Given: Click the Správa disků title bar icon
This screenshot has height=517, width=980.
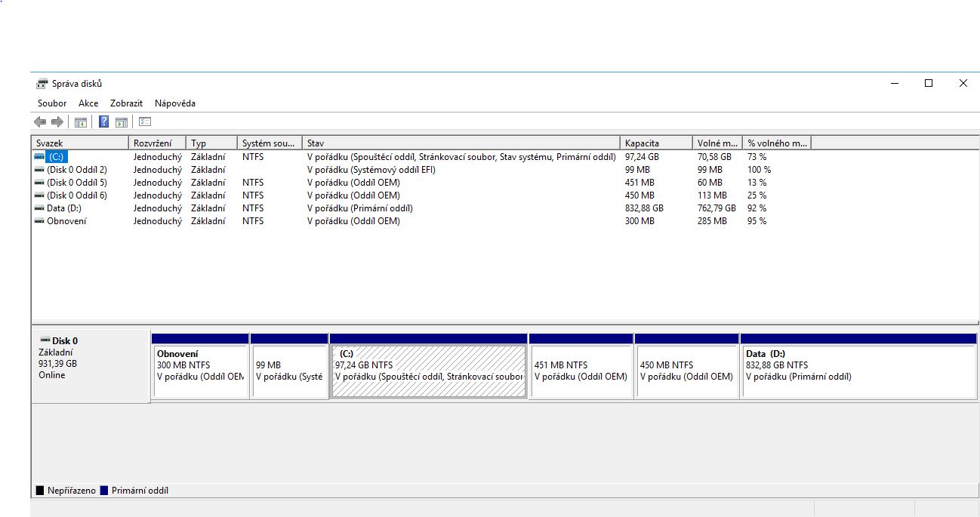Looking at the screenshot, I should (42, 84).
